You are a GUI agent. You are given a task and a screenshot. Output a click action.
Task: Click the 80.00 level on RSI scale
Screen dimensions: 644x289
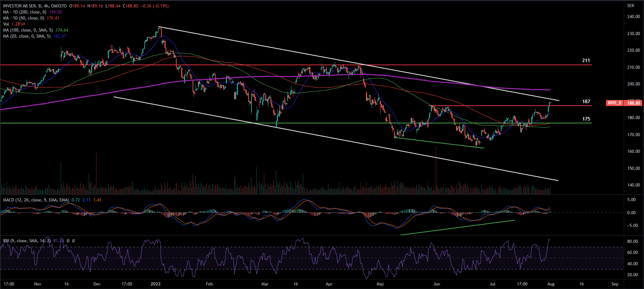[633, 241]
